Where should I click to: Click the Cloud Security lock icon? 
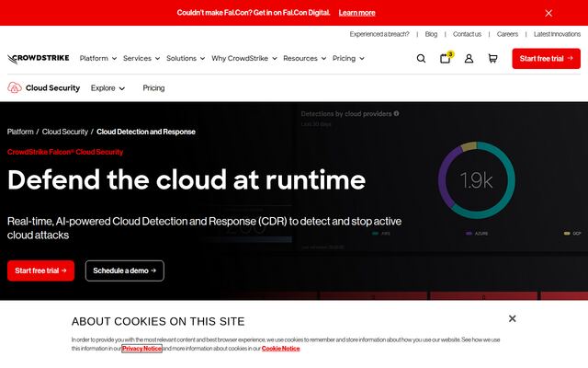15,88
